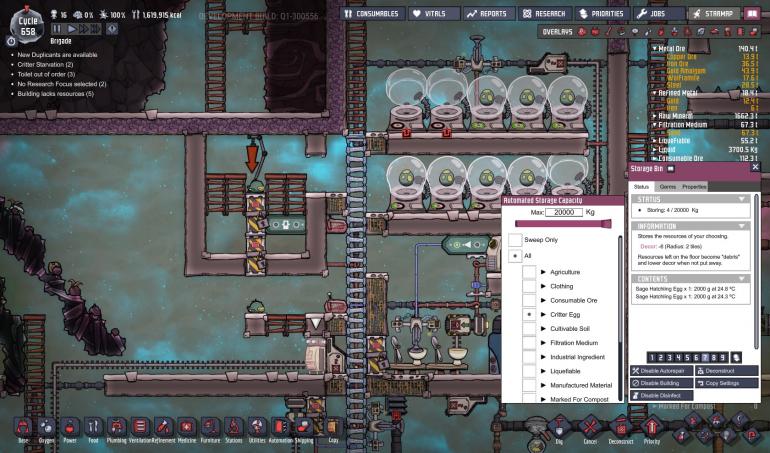Click Copy Settings button
This screenshot has width=770, height=453.
[x=726, y=383]
